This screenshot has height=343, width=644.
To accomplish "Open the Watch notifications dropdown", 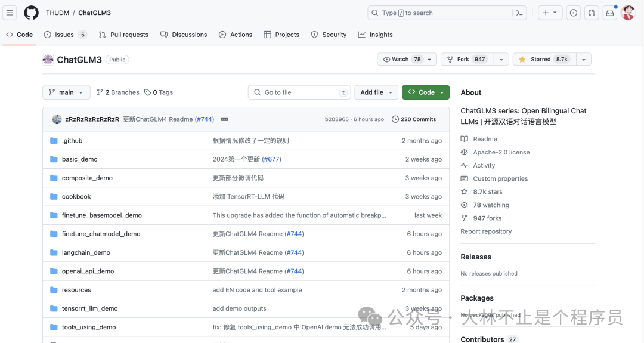I will coord(402,60).
